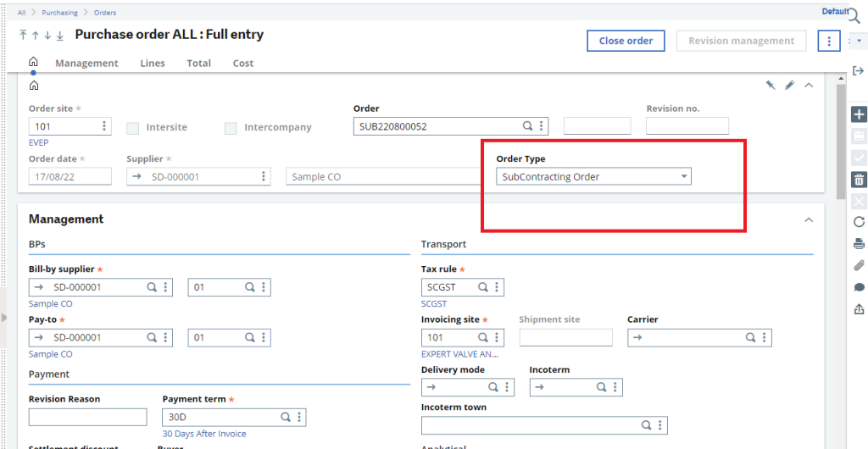The image size is (868, 449).
Task: Open the All breadcrumb link
Action: (x=21, y=12)
